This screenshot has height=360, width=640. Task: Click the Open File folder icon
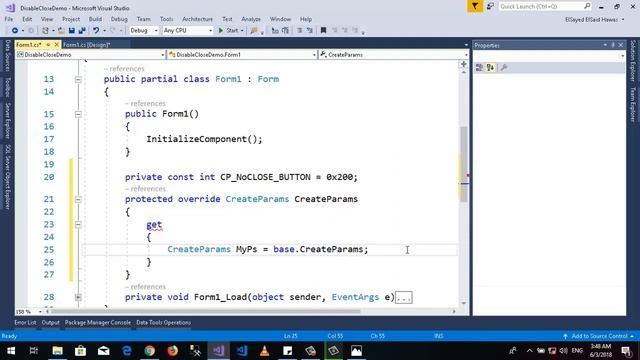click(x=61, y=31)
